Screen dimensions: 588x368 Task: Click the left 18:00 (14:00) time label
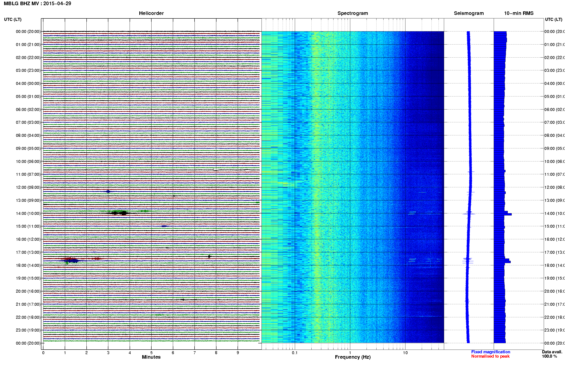28,265
